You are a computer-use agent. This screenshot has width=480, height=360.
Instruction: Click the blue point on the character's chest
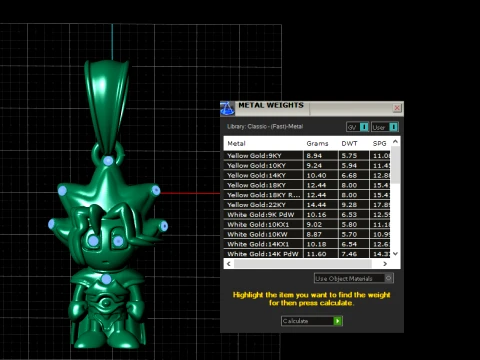[106, 279]
